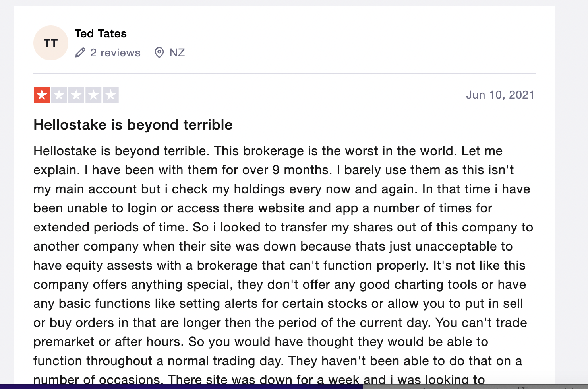Screen dimensions: 588x389
Task: Open Ted Tates reviewer profile name
Action: pos(101,34)
